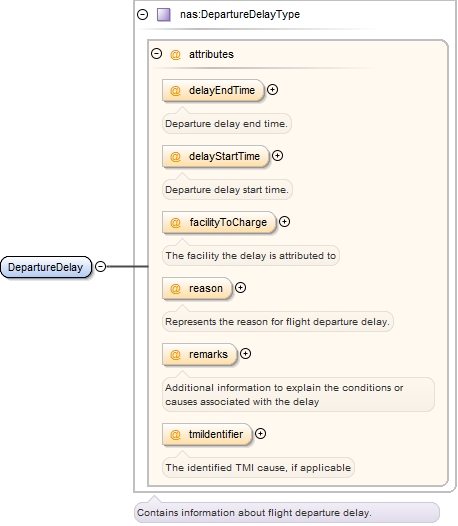Click the @ icon on facilityToCharge
Viewport: 458px width, 526px height.
click(x=175, y=222)
